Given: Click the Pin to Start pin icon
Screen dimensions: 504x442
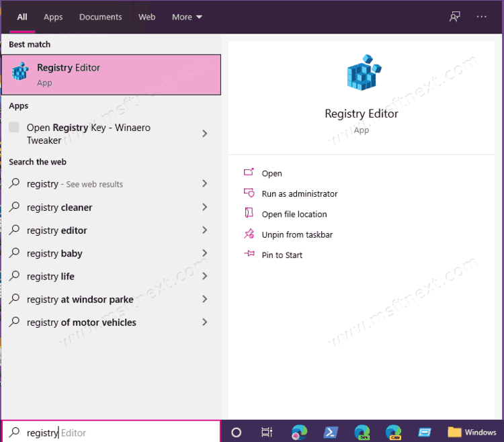Looking at the screenshot, I should click(249, 254).
